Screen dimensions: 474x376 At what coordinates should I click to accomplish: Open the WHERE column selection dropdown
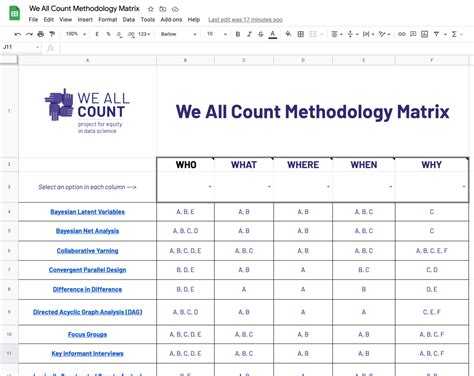point(328,187)
